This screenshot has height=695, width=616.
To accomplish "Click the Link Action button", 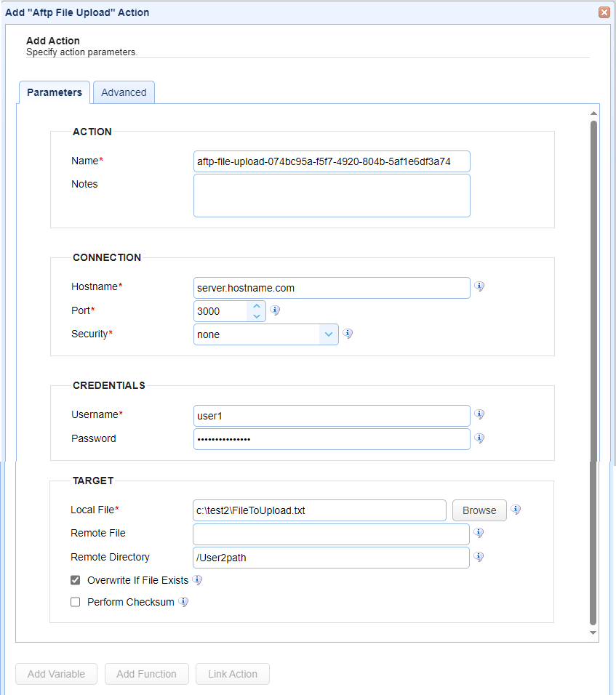I will [232, 674].
